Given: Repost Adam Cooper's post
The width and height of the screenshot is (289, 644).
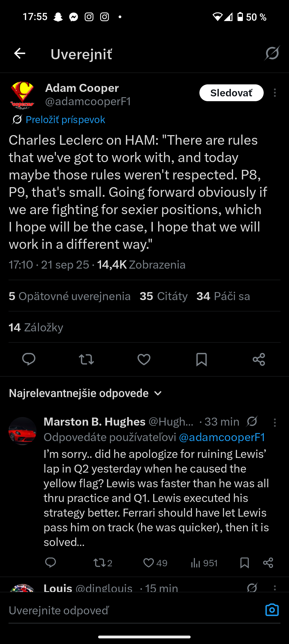Looking at the screenshot, I should pos(86,359).
